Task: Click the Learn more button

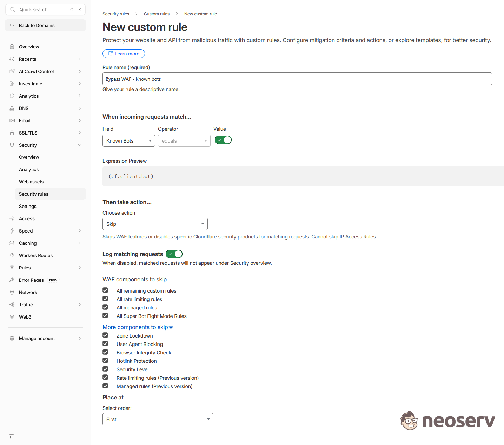Action: point(124,54)
